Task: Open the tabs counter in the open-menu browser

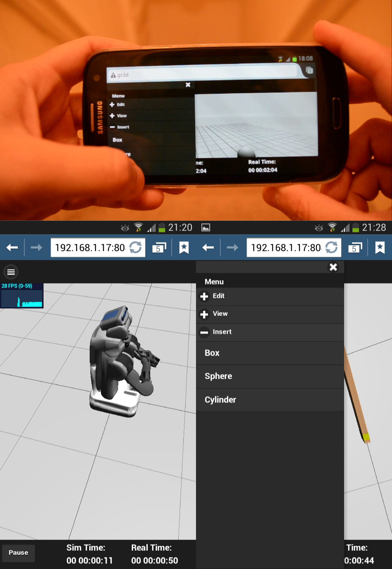Action: point(355,248)
